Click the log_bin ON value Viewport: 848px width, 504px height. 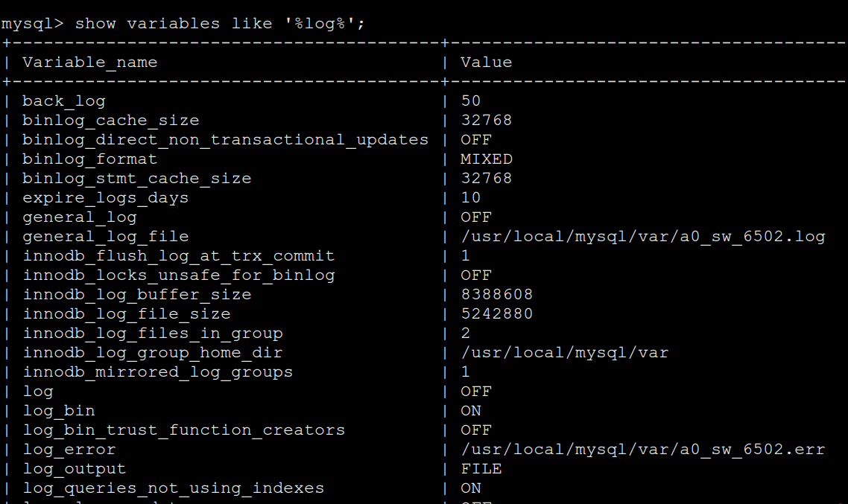[470, 410]
